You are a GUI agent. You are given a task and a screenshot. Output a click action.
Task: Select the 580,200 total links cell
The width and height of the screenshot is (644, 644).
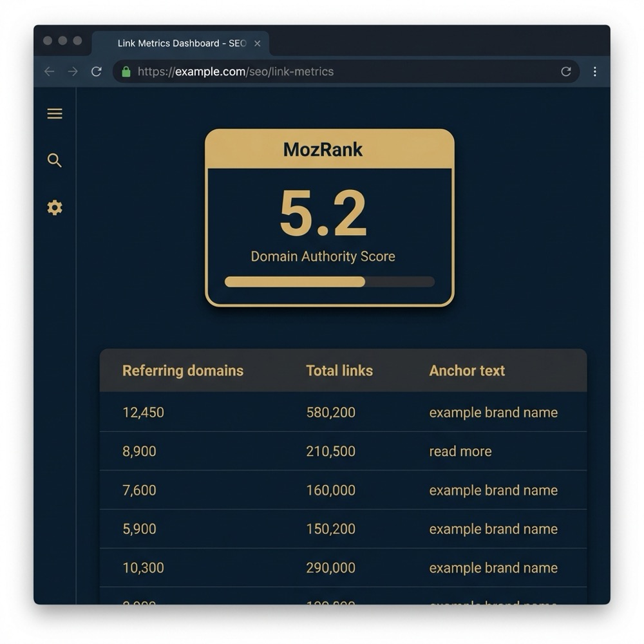(x=330, y=412)
